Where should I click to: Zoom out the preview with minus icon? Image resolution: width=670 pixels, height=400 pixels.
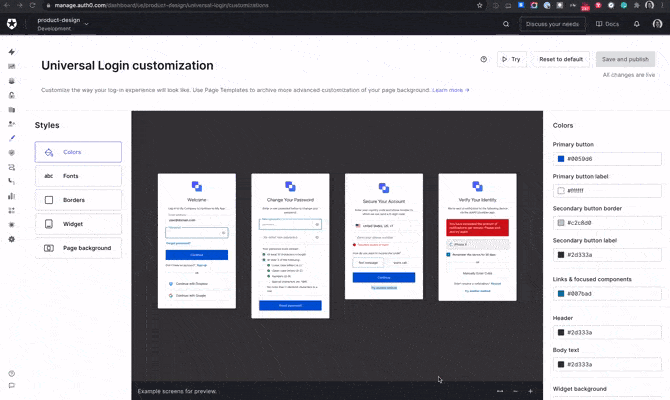click(515, 391)
